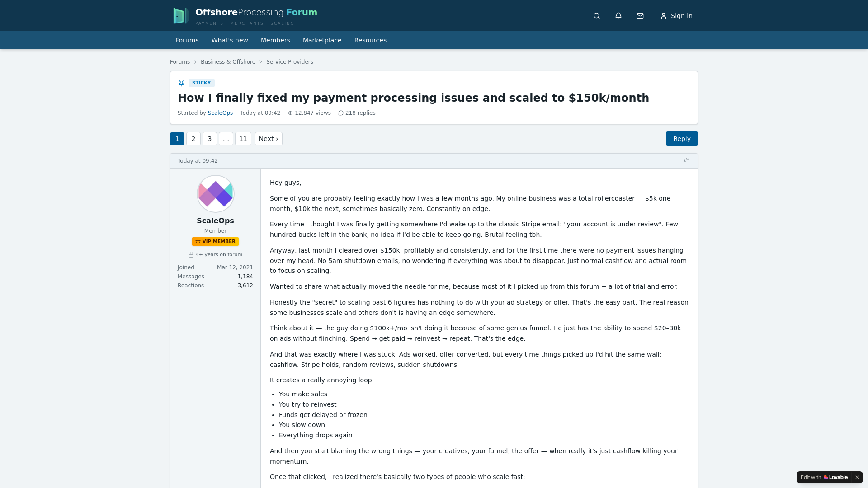The height and width of the screenshot is (488, 868).
Task: Click the Reply button
Action: (682, 139)
